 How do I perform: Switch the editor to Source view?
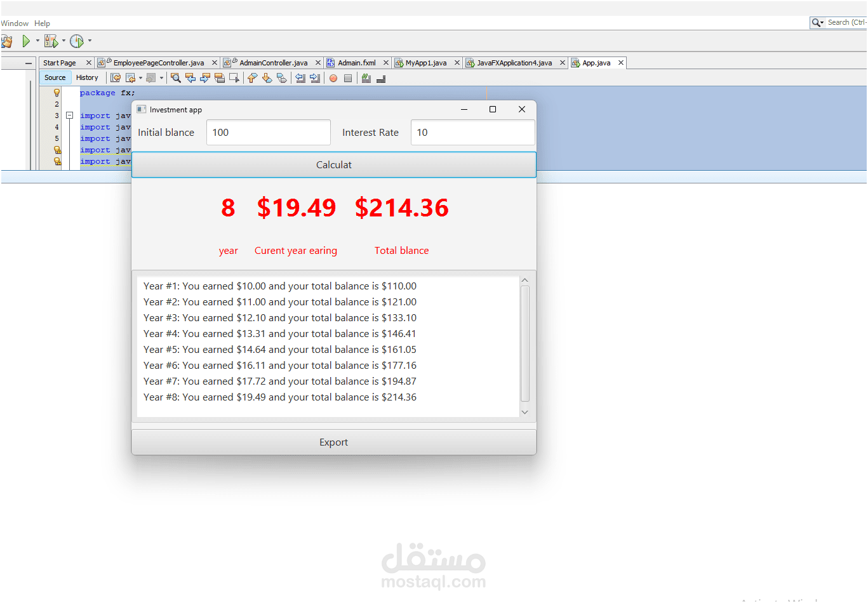click(x=55, y=77)
